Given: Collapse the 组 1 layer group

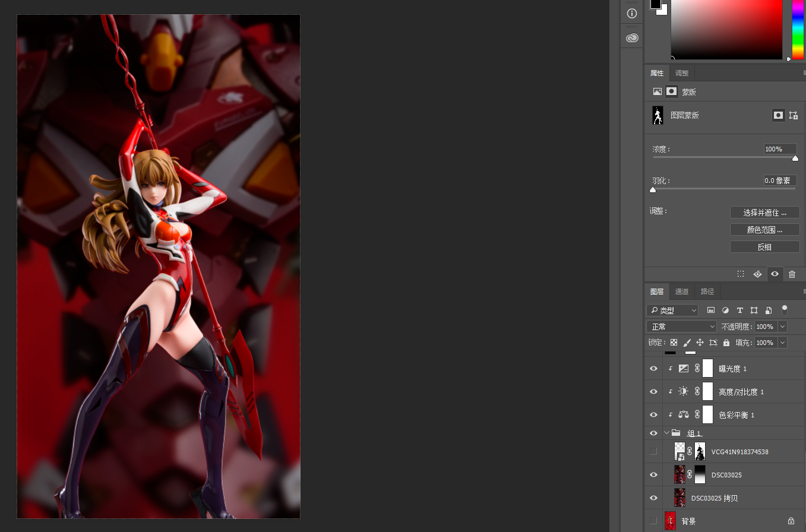Looking at the screenshot, I should point(666,433).
